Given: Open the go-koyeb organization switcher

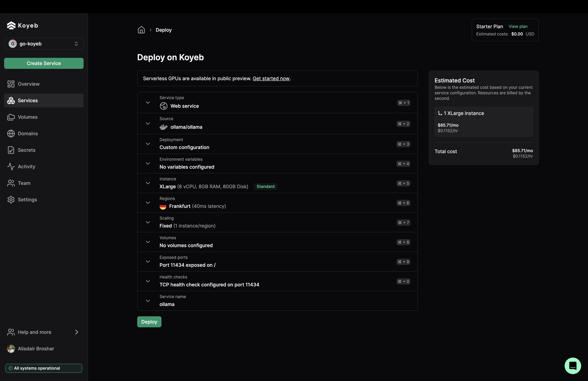Looking at the screenshot, I should pyautogui.click(x=44, y=44).
